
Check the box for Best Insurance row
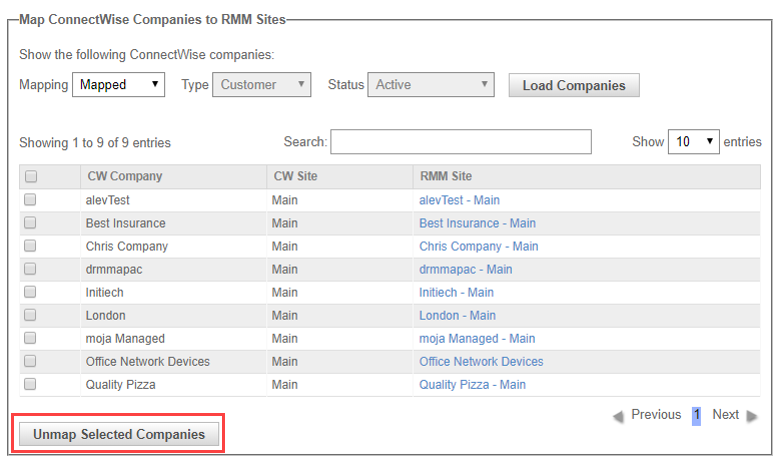(30, 223)
